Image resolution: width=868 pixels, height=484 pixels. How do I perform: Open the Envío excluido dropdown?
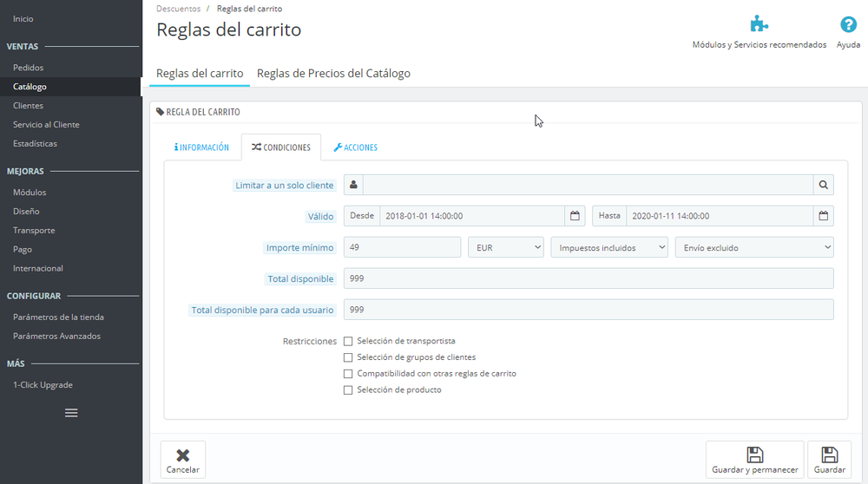click(754, 247)
